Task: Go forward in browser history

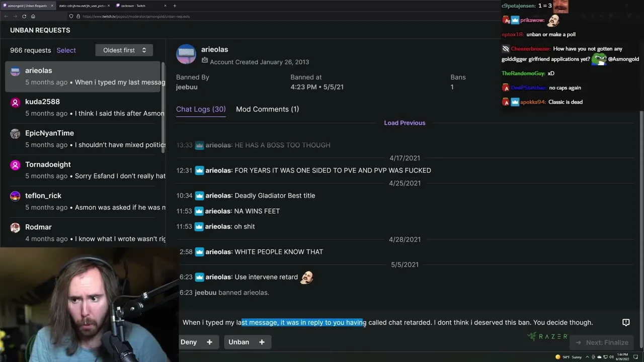Action: (x=15, y=16)
